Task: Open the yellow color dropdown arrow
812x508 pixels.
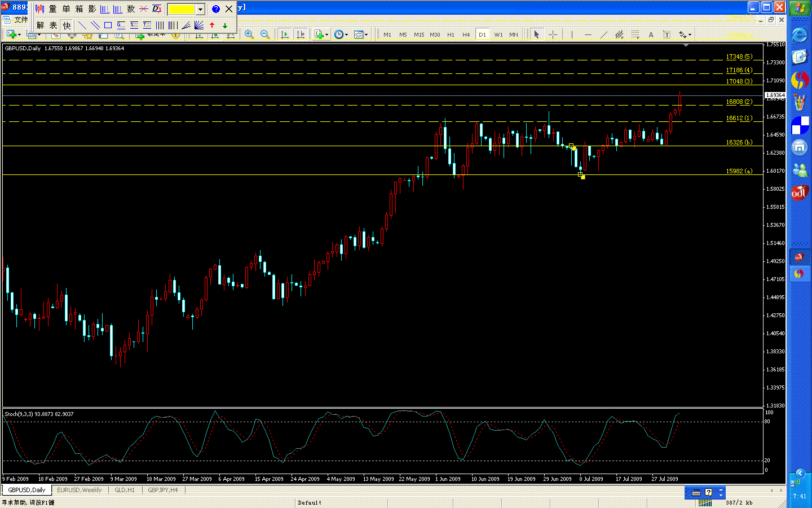Action: pyautogui.click(x=200, y=10)
